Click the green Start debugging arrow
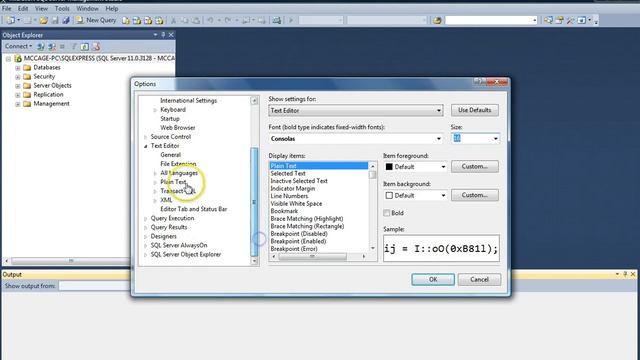640x360 pixels. [x=291, y=20]
